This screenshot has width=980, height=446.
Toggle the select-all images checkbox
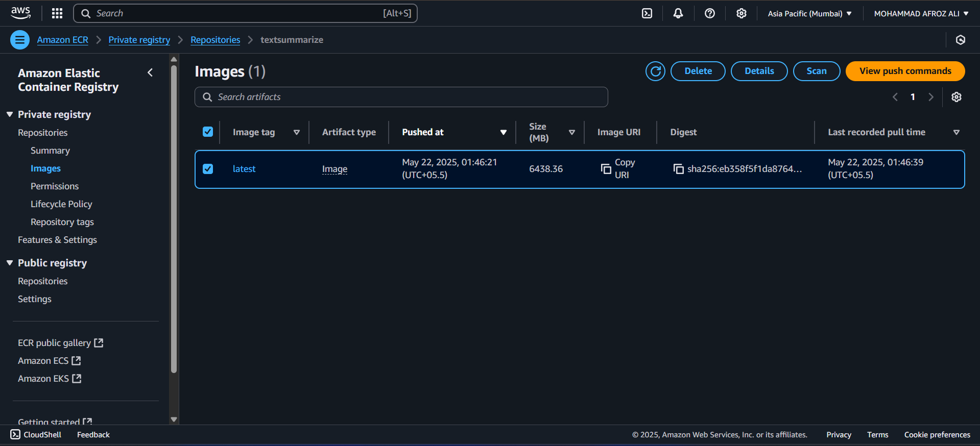pyautogui.click(x=208, y=132)
